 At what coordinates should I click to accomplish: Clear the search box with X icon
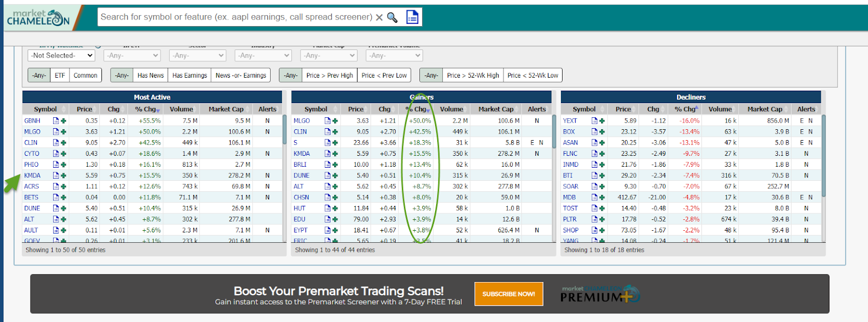point(379,17)
